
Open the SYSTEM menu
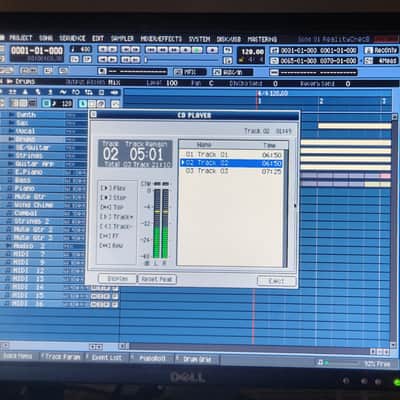pos(199,39)
